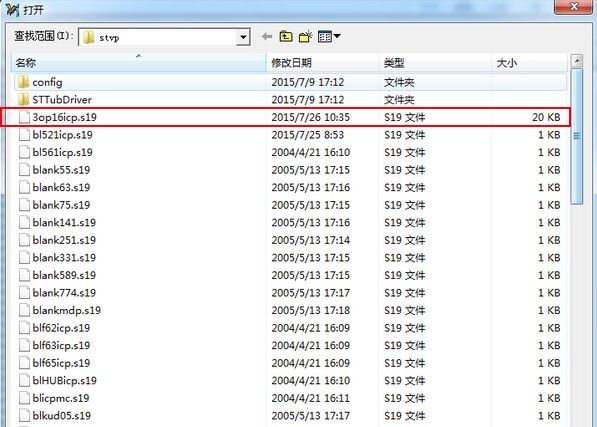The height and width of the screenshot is (427, 597).
Task: Click the blankmdp.s19 file name
Action: (x=67, y=311)
